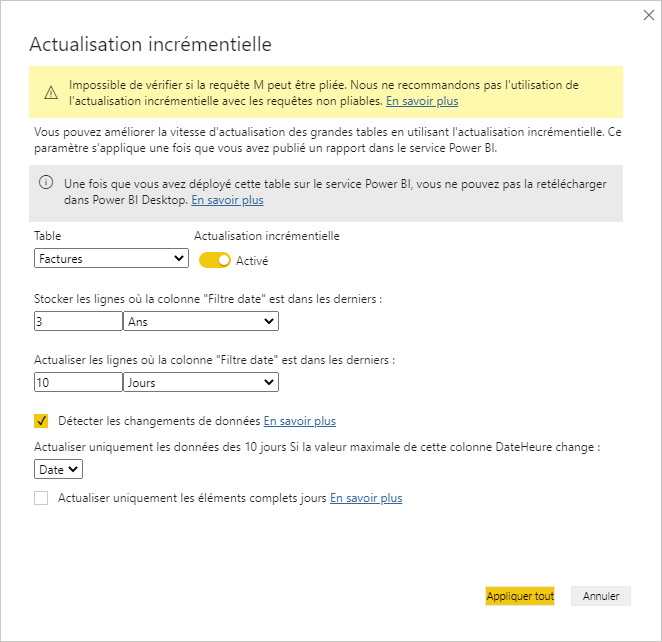Check Actualiser uniquement les éléments complets jours
Screen dimensions: 662x642
coord(41,498)
